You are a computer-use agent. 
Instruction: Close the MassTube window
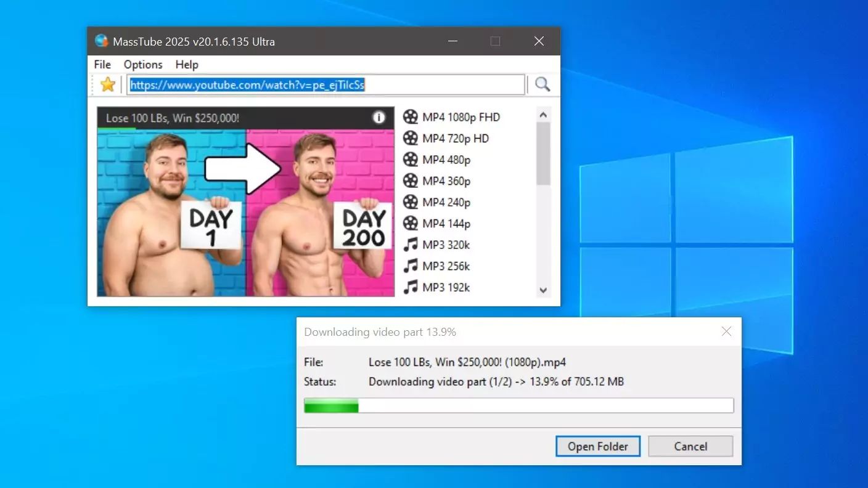[x=539, y=41]
